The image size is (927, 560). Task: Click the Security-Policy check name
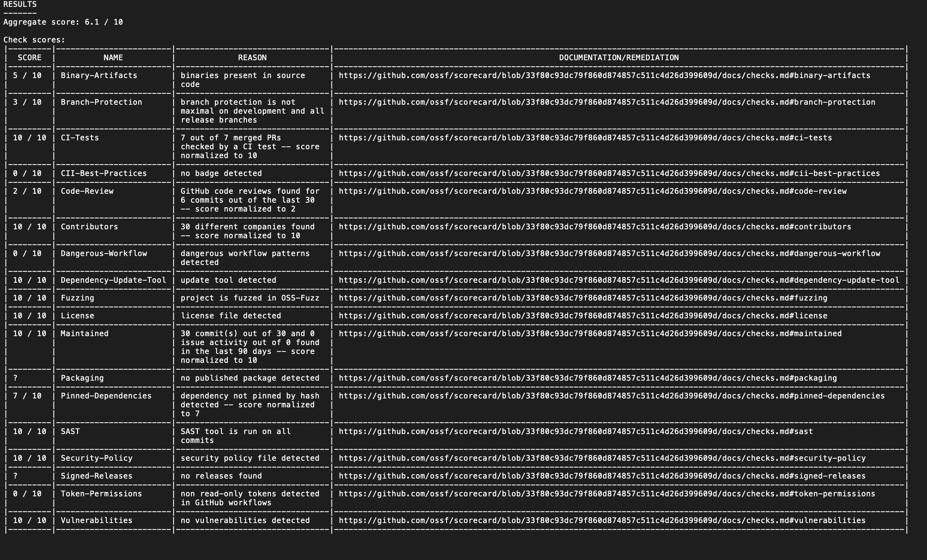pyautogui.click(x=96, y=458)
